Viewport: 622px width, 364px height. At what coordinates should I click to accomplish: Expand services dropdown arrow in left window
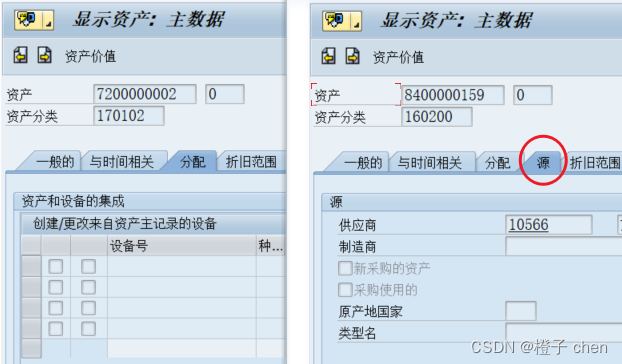point(48,20)
